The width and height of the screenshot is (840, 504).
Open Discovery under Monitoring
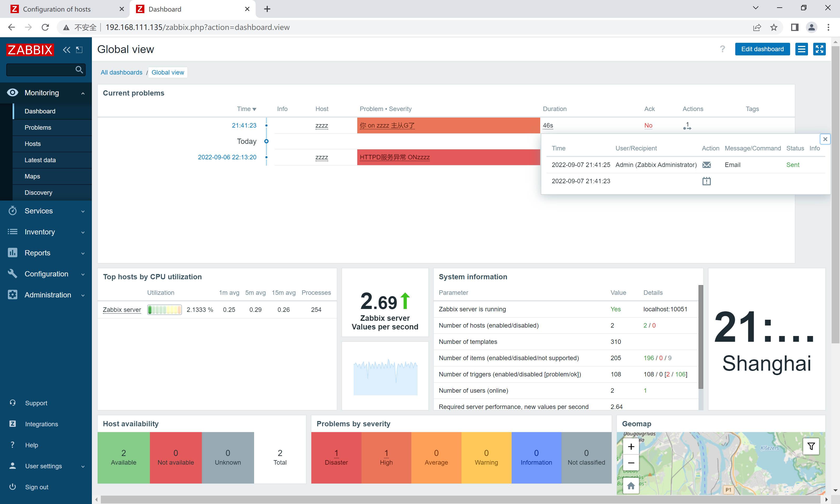tap(52, 193)
